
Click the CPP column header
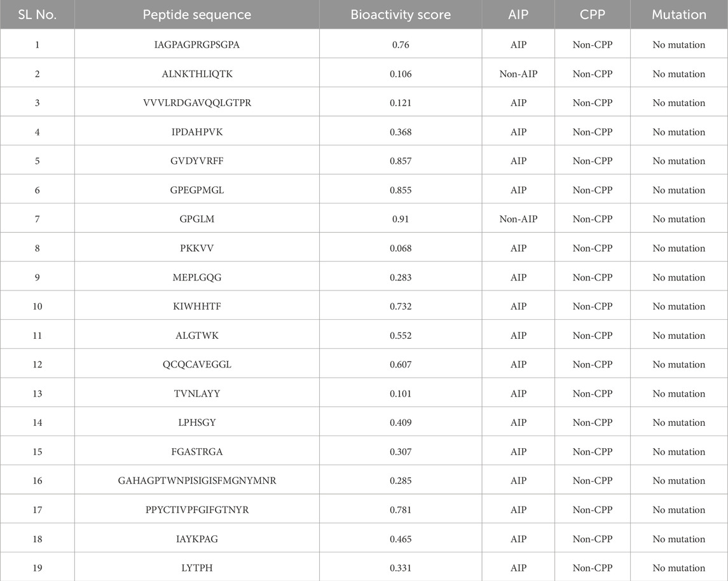[593, 15]
